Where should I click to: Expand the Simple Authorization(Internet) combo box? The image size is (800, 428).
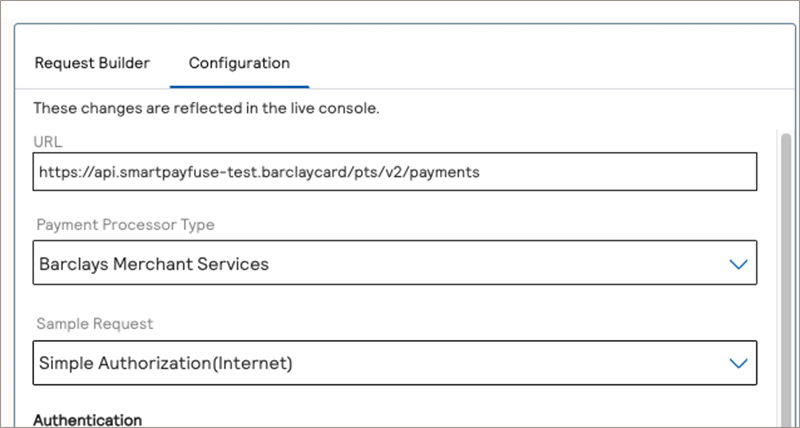click(x=394, y=364)
